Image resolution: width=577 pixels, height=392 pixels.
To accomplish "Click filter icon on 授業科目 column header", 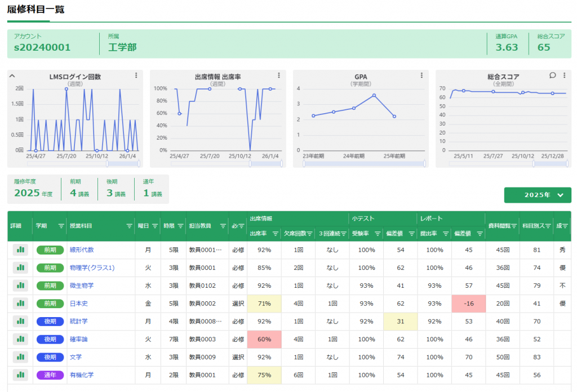I will pyautogui.click(x=129, y=226).
